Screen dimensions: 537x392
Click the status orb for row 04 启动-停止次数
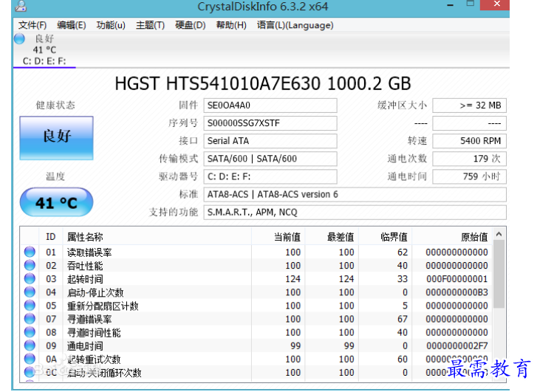pos(30,292)
